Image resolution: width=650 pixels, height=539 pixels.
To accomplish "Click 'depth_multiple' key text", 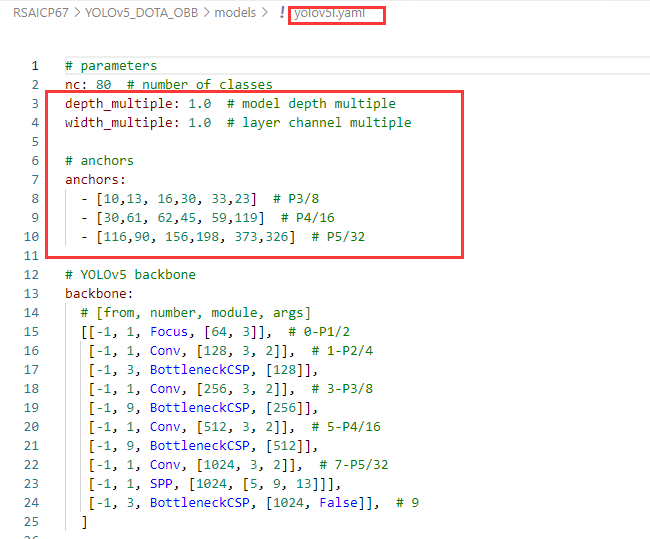I will click(x=119, y=104).
